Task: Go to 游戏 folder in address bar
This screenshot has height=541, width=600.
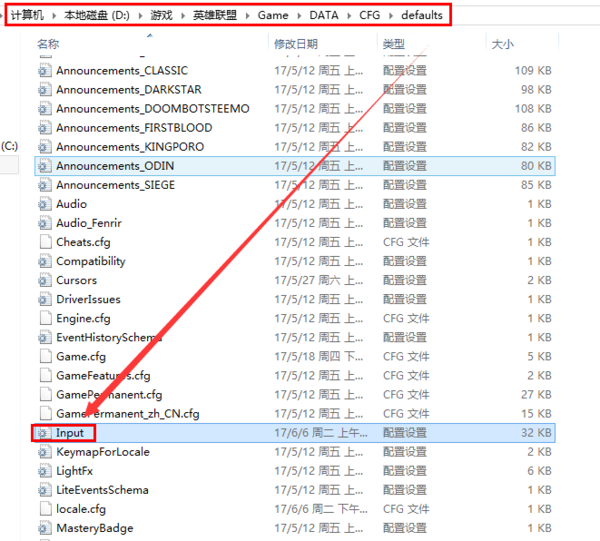Action: [161, 15]
